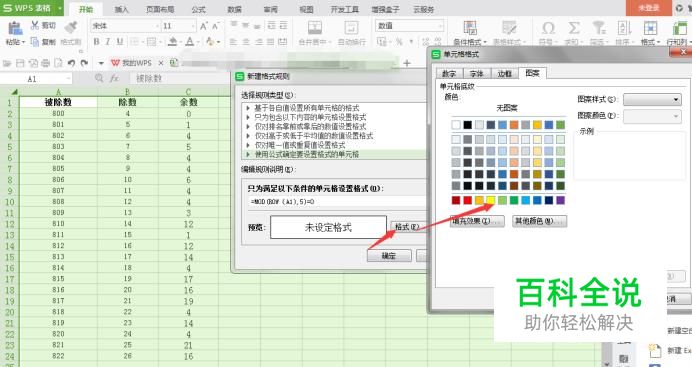692x367 pixels.
Task: Click the plus icon to add document tab
Action: point(407,63)
